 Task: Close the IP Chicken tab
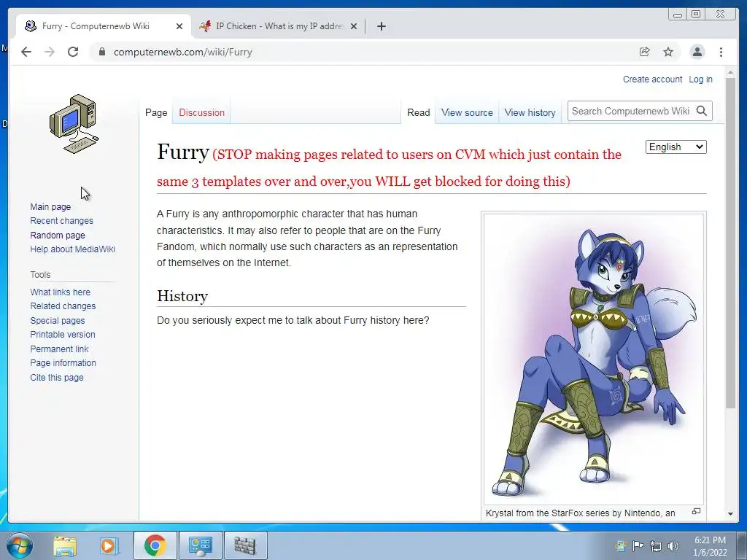[354, 26]
